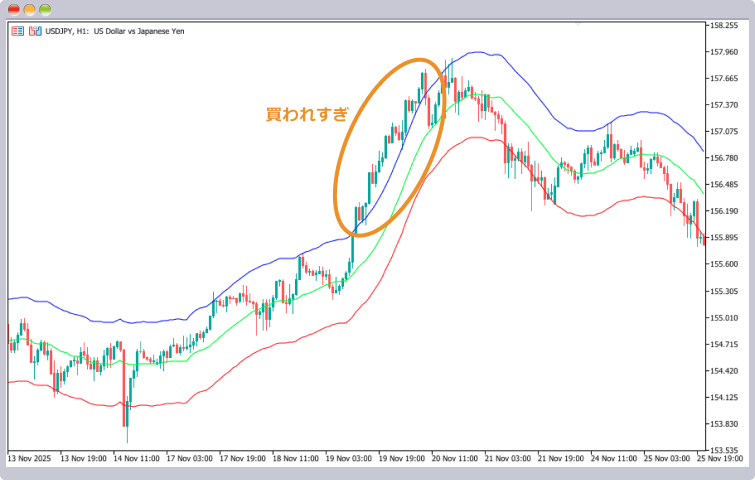Click the 153.830 price scale label
755x480 pixels.
(x=724, y=424)
